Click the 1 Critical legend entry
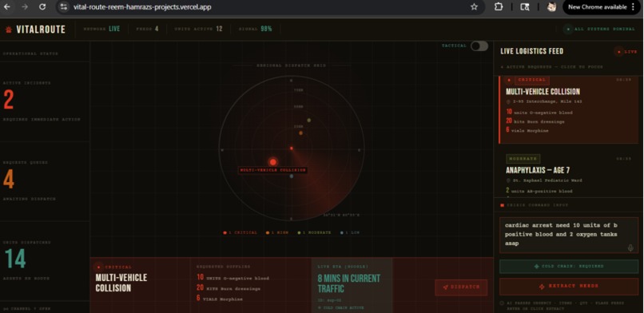644x313 pixels. (x=241, y=232)
